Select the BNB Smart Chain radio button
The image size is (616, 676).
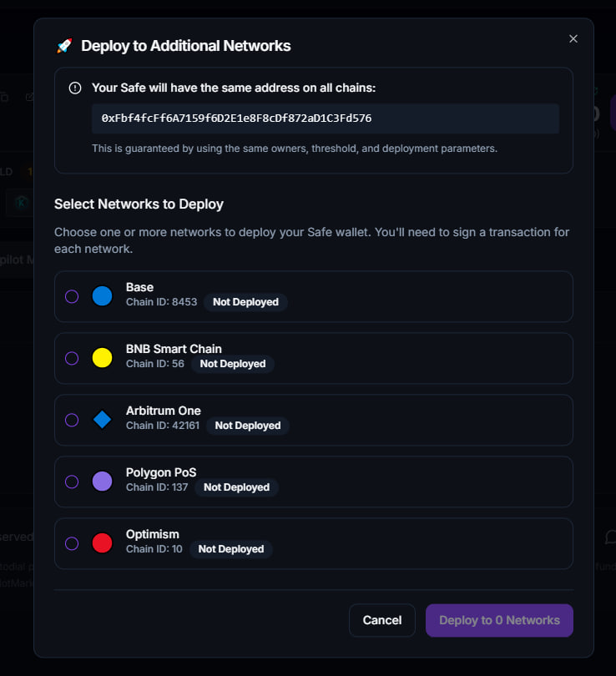72,358
